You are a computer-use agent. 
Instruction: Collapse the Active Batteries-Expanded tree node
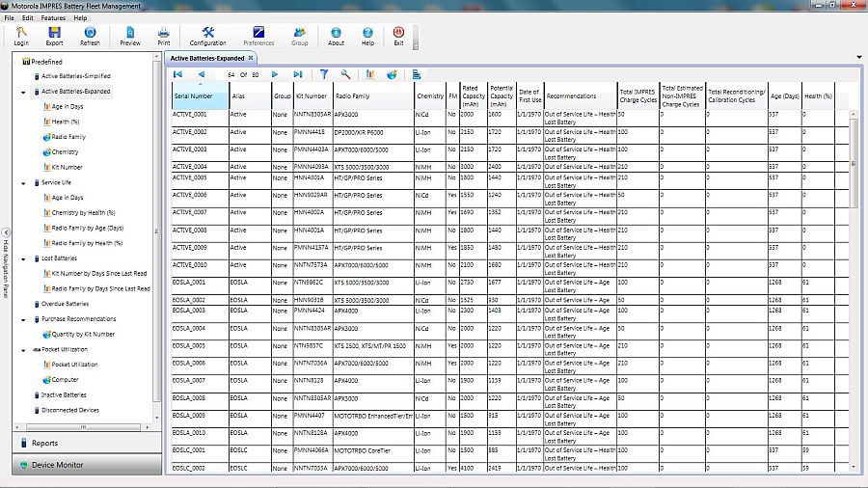[x=23, y=92]
